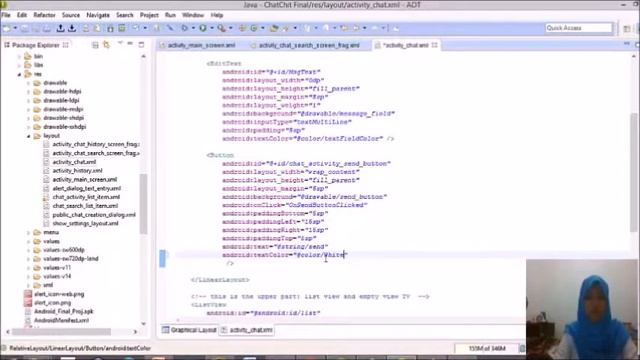This screenshot has width=640, height=360.
Task: Select alert_dialog_text_entry.xml file
Action: 87,189
